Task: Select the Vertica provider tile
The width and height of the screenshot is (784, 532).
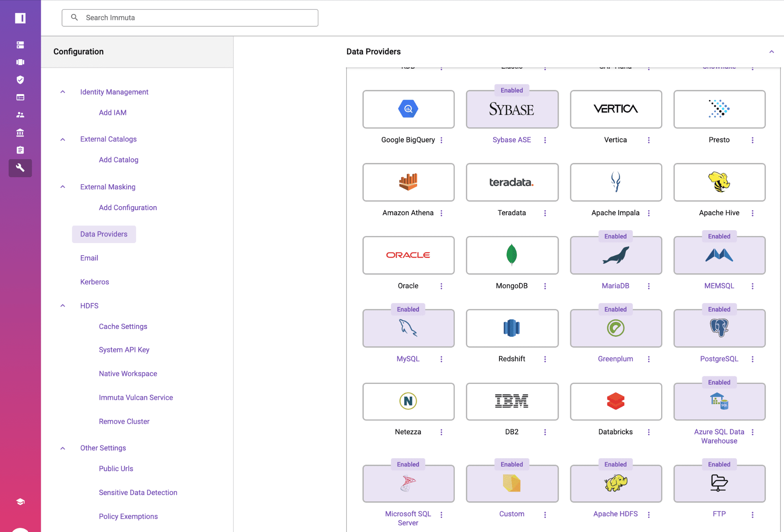Action: (x=616, y=109)
